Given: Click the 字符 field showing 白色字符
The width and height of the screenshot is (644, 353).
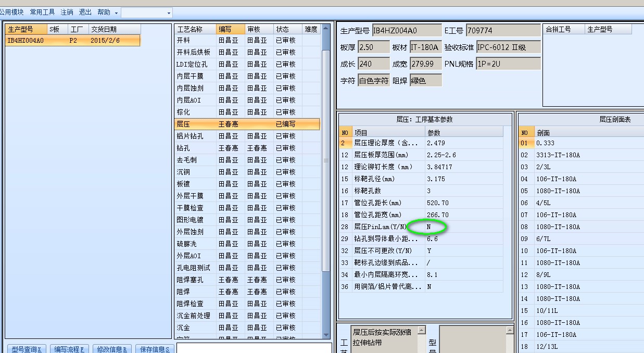Looking at the screenshot, I should click(373, 80).
